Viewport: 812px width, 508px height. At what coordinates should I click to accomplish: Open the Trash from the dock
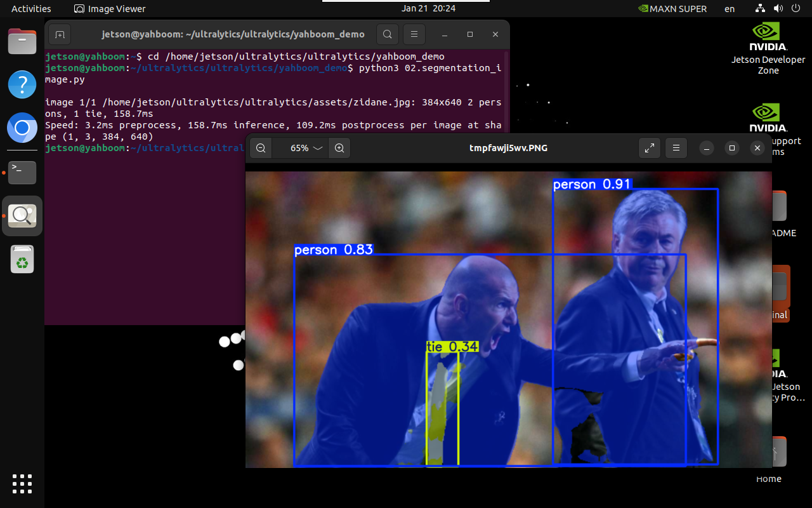pyautogui.click(x=22, y=259)
